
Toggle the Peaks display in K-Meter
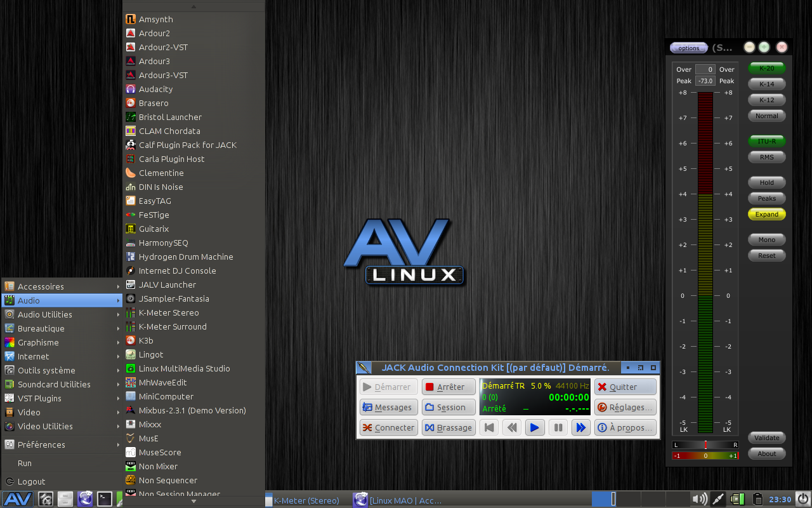pos(767,198)
